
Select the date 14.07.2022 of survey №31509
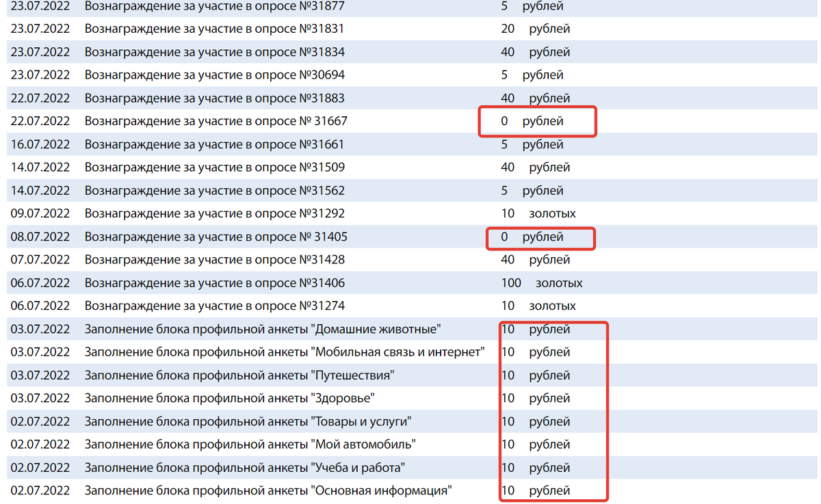(x=40, y=168)
